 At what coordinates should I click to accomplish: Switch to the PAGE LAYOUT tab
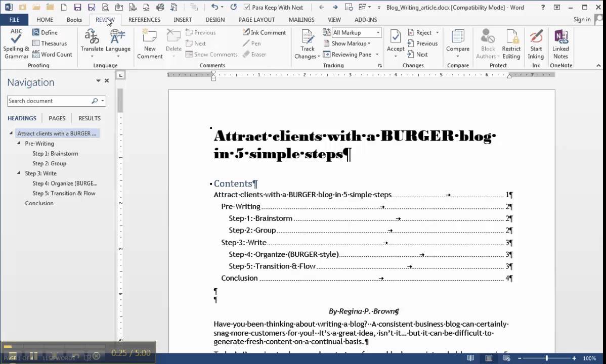tap(256, 20)
